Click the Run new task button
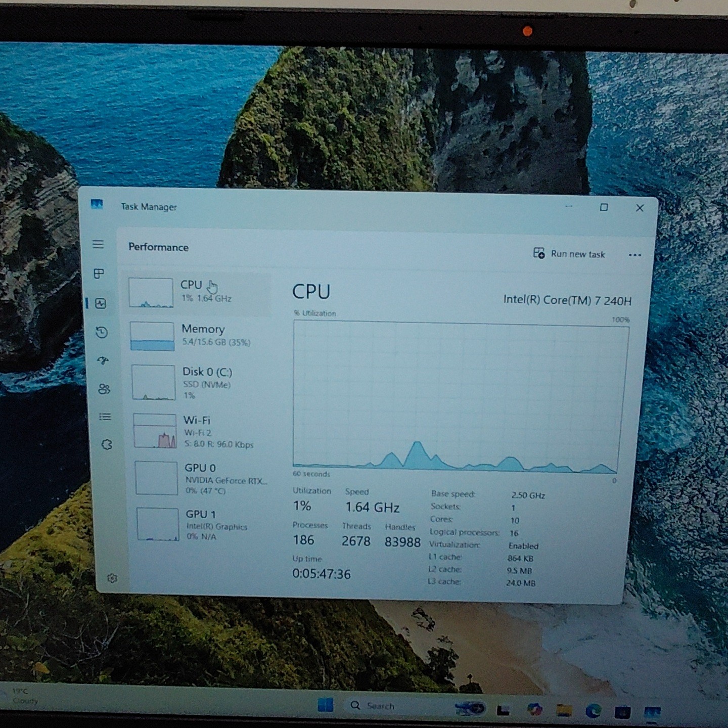728x728 pixels. tap(569, 254)
